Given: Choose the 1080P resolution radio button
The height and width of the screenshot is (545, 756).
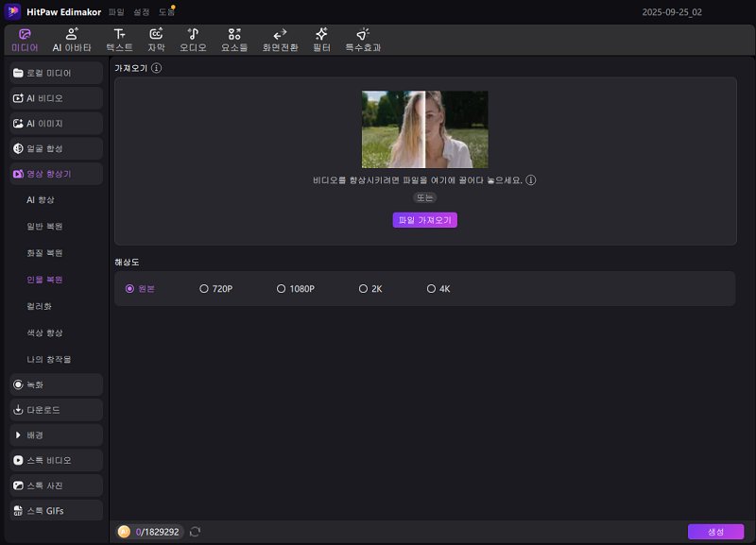Looking at the screenshot, I should click(281, 289).
